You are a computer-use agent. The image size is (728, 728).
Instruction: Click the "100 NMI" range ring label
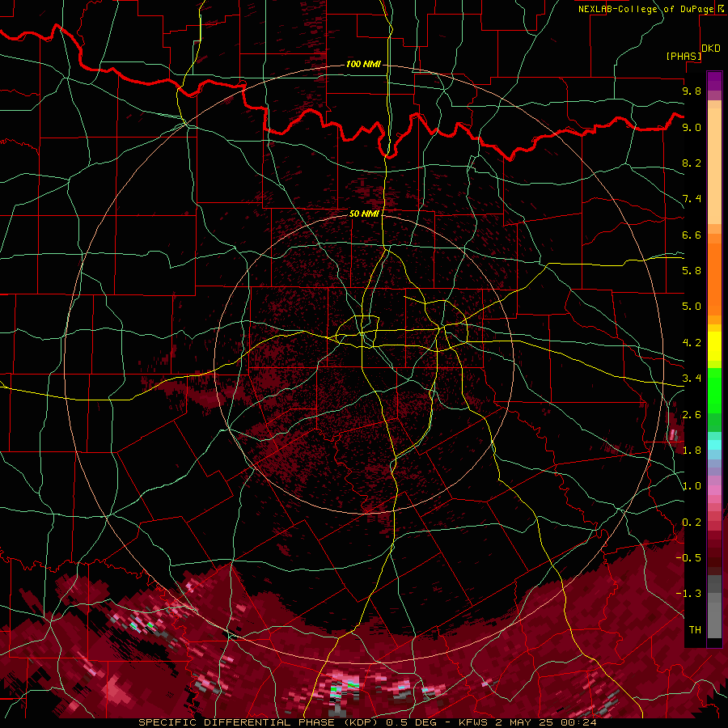point(363,64)
